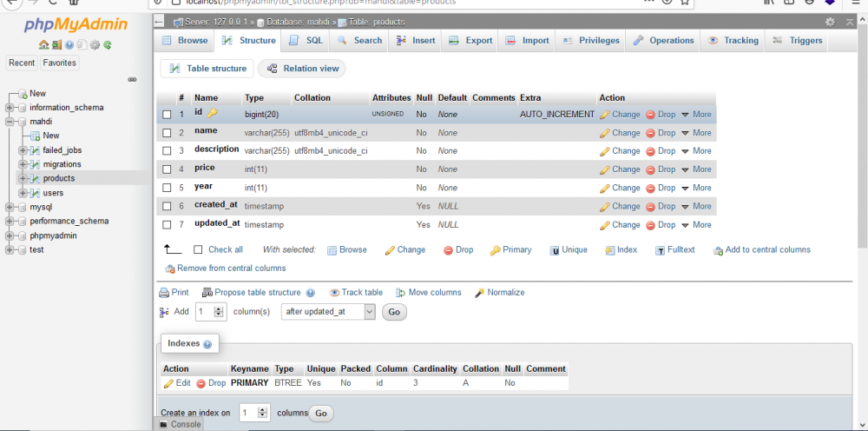Click red Drop icon for PRIMARY index
868x431 pixels.
tap(201, 383)
